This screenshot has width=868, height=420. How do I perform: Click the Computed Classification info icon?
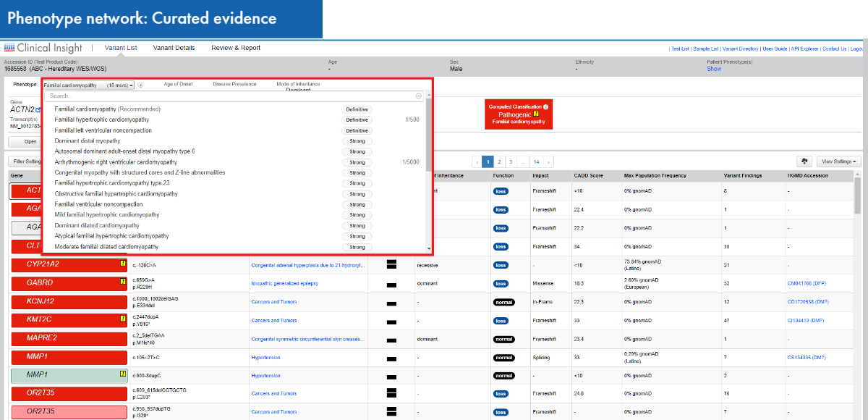(x=545, y=107)
